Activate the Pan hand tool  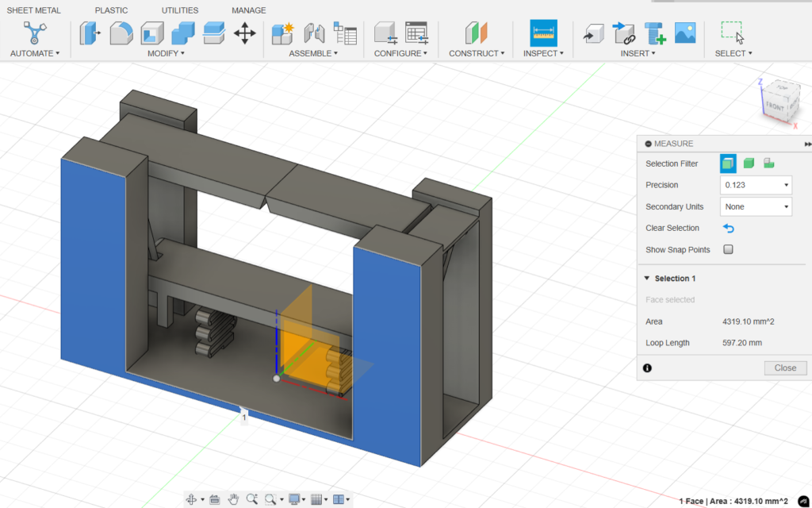coord(234,499)
